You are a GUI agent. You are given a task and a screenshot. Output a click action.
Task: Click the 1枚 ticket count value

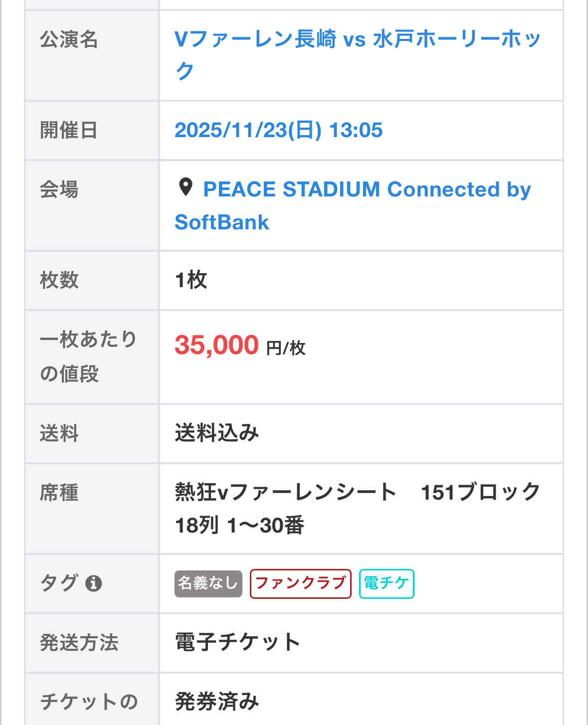tap(191, 280)
